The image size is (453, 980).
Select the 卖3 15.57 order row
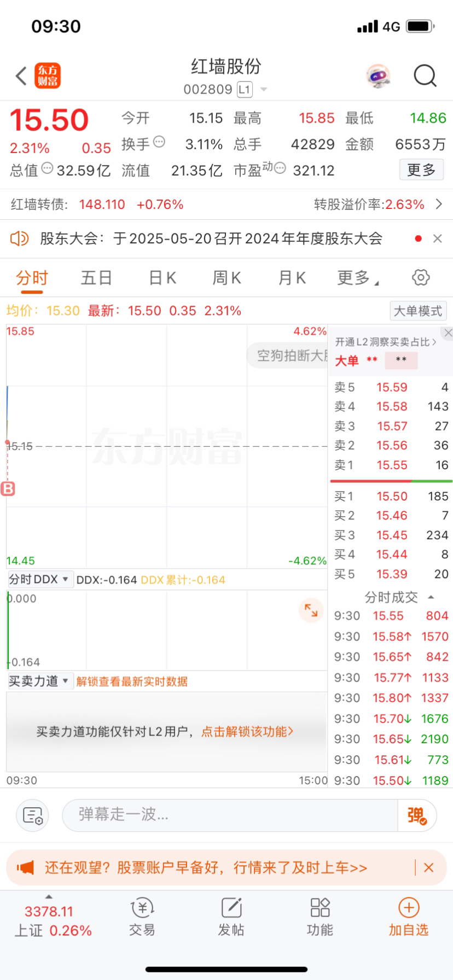[391, 426]
